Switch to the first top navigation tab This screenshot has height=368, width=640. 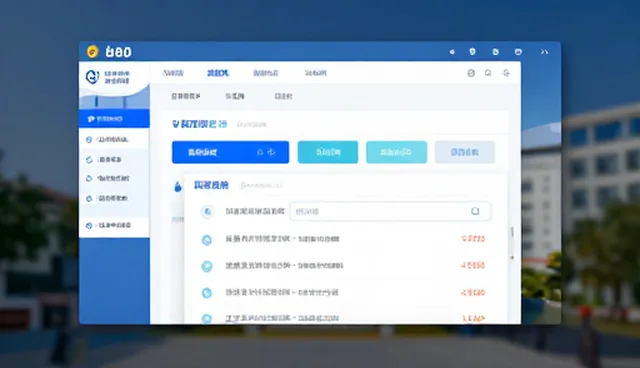pyautogui.click(x=173, y=73)
